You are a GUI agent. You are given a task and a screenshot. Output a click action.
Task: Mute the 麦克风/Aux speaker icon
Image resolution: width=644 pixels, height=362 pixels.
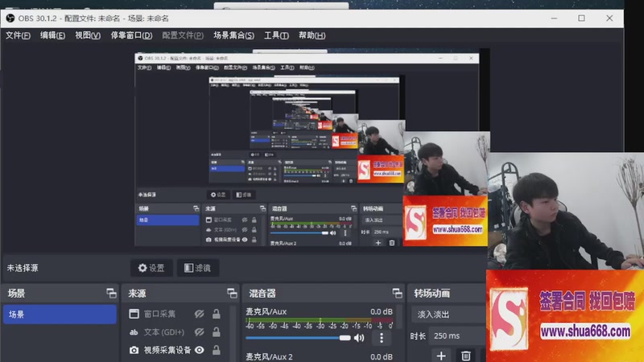point(359,338)
